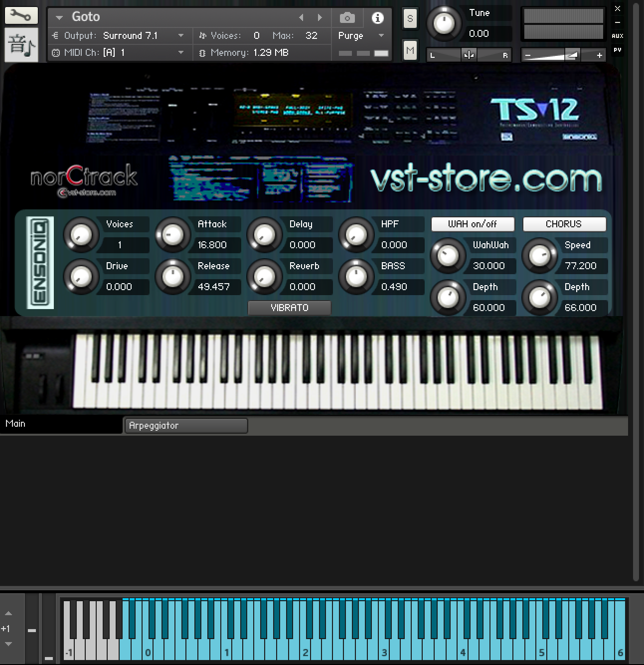Click the chorus Depth knob
Viewport: 644px width, 665px height.
pyautogui.click(x=540, y=298)
